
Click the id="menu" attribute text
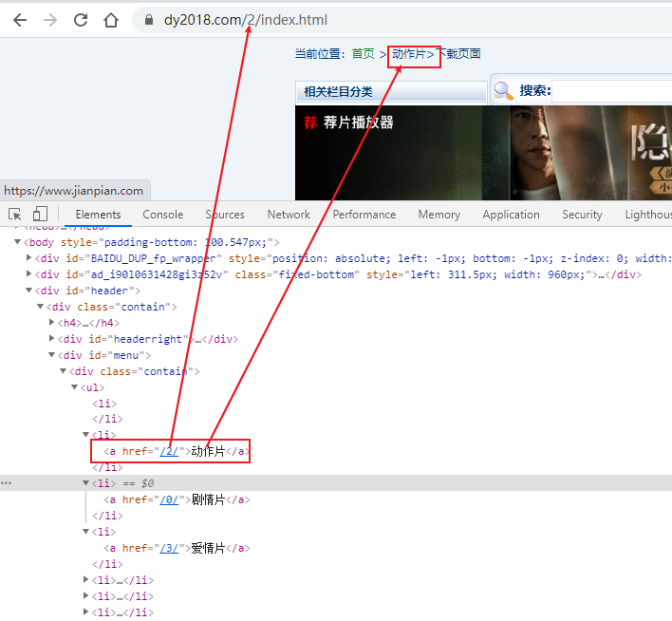117,355
